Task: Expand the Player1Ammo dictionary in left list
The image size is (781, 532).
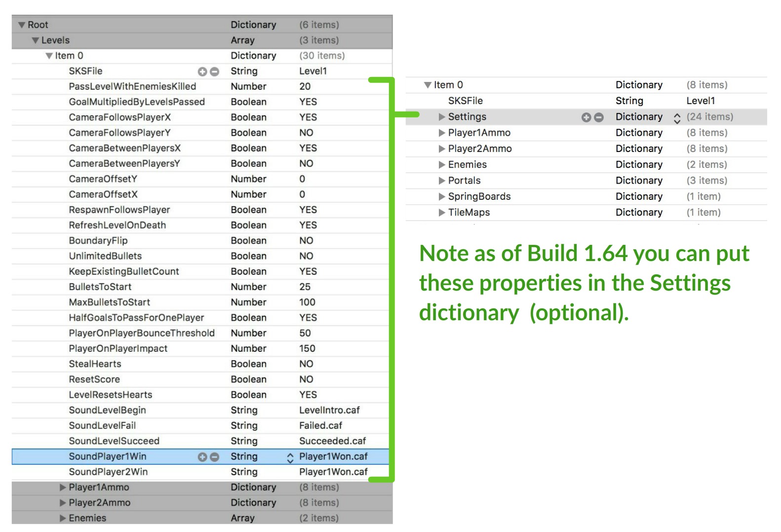Action: [63, 488]
